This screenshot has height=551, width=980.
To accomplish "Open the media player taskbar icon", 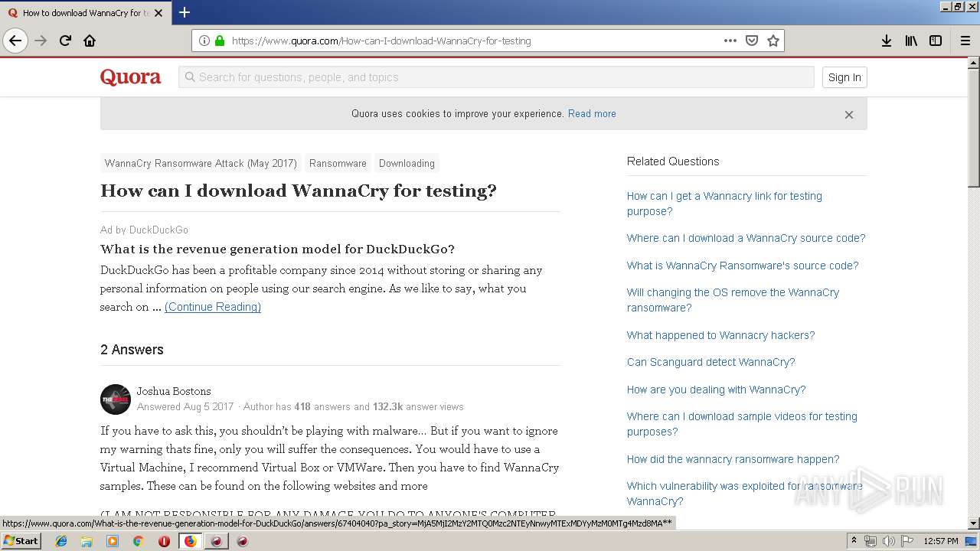I will click(113, 541).
